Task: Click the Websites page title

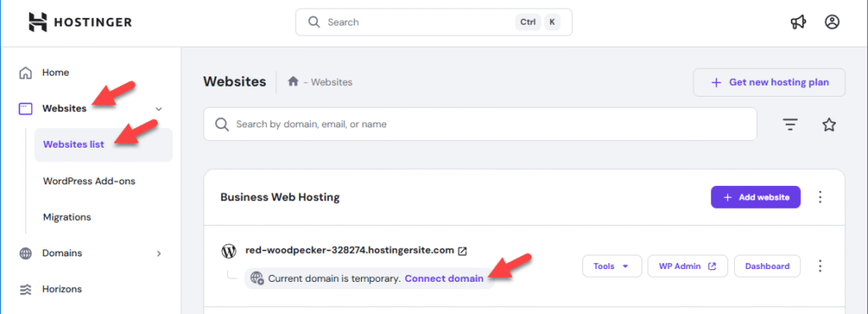Action: click(235, 82)
